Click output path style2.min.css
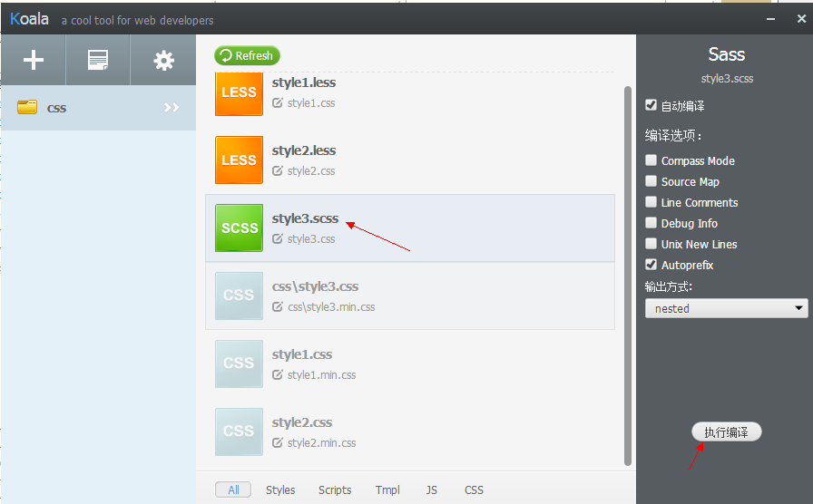 tap(321, 443)
